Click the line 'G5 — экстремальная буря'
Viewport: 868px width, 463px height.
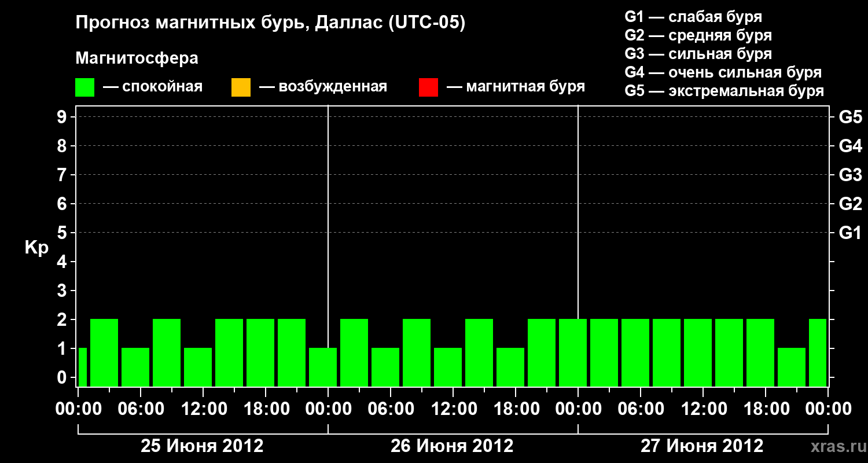724,91
